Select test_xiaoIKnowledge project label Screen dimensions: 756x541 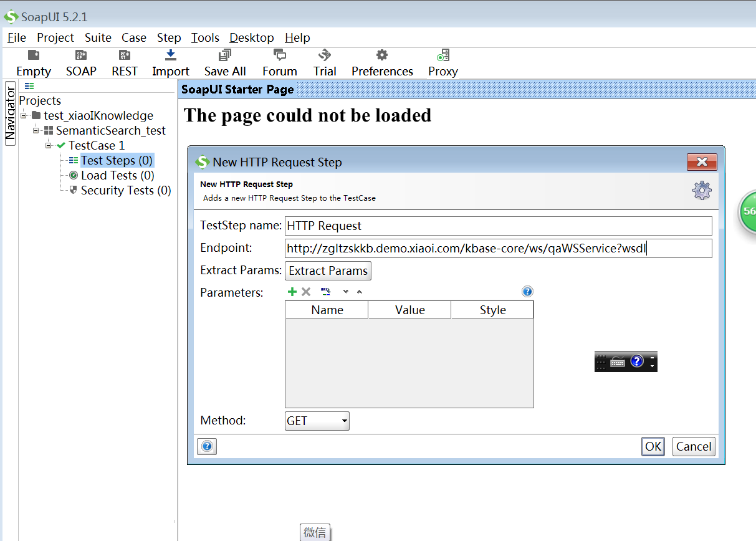tap(98, 115)
